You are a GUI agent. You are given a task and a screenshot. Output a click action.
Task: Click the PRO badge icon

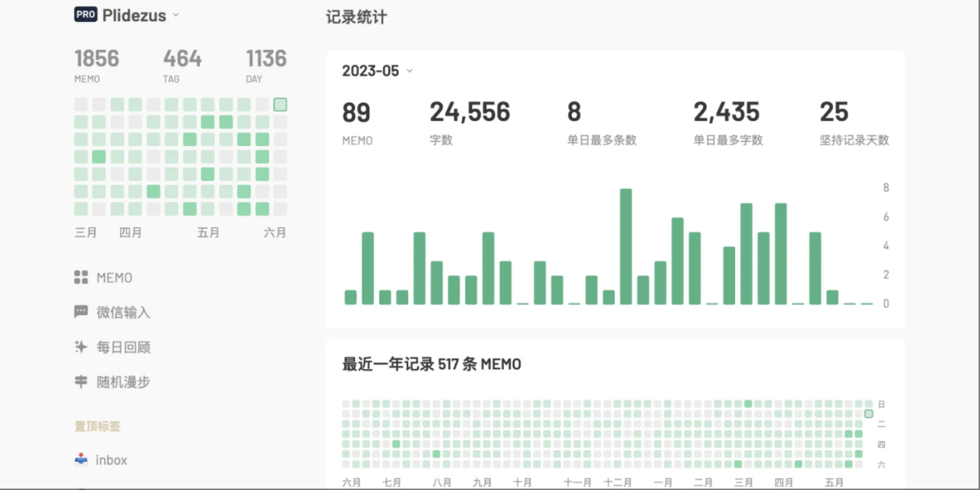coord(86,15)
